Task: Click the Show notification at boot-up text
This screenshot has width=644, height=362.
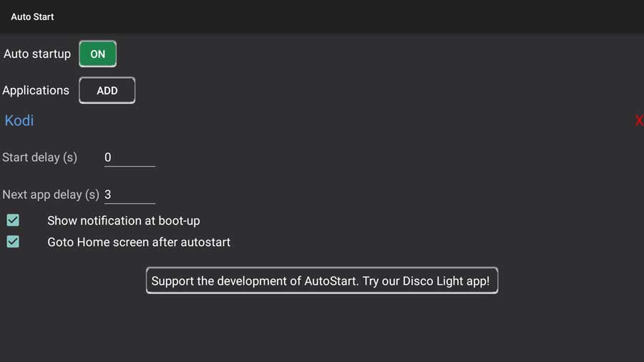Action: coord(124,221)
